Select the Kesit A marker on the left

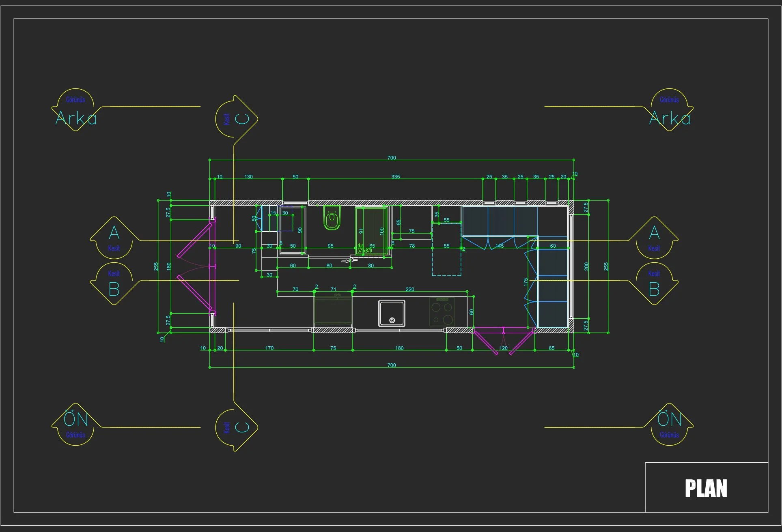click(114, 238)
